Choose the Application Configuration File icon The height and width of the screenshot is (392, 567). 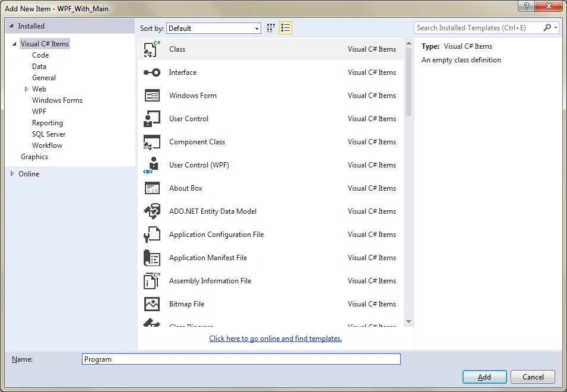152,235
